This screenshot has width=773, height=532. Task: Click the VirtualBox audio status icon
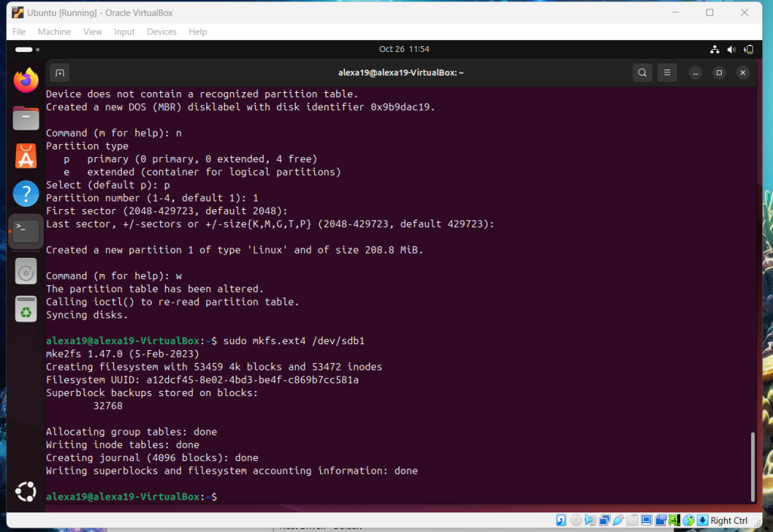[590, 521]
